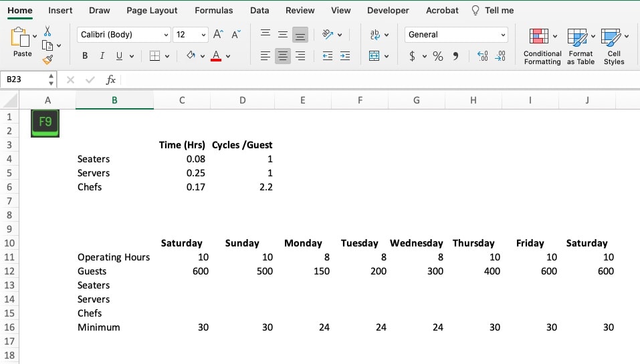Apply Comma Style number format
The image size is (640, 364).
click(455, 56)
